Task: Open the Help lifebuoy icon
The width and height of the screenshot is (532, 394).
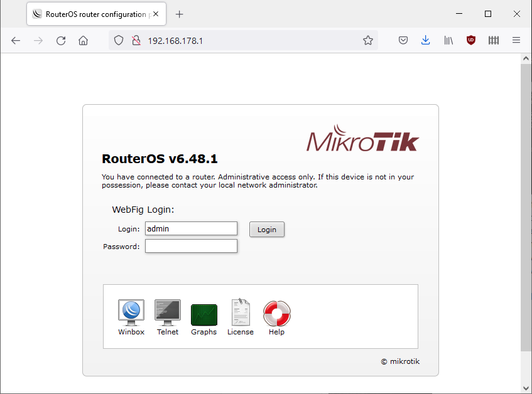Action: pos(277,313)
